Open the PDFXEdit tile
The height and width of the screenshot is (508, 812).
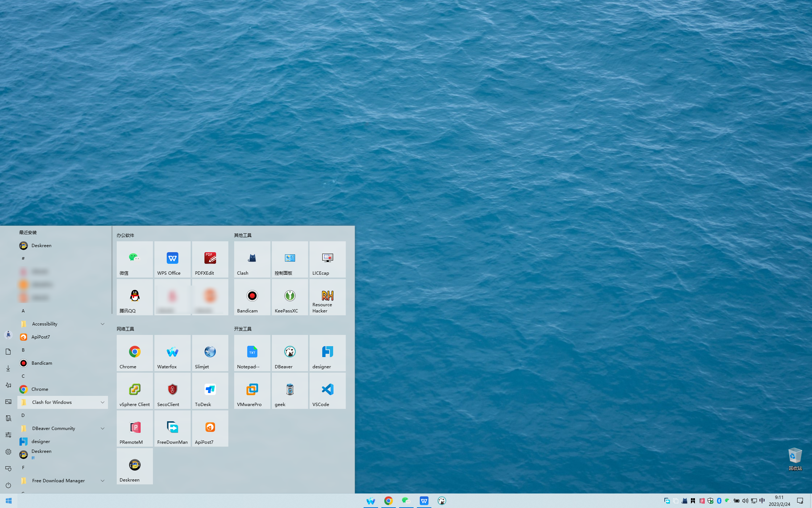pyautogui.click(x=210, y=260)
